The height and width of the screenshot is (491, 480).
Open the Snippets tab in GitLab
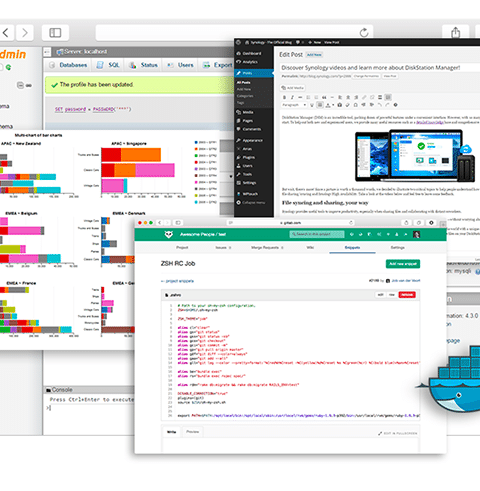coord(352,247)
